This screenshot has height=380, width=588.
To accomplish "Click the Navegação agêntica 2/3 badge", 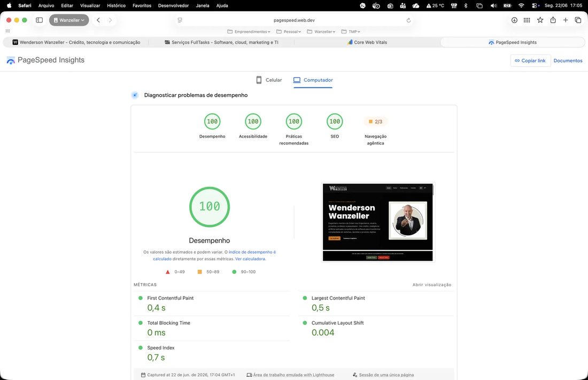I will (x=375, y=121).
